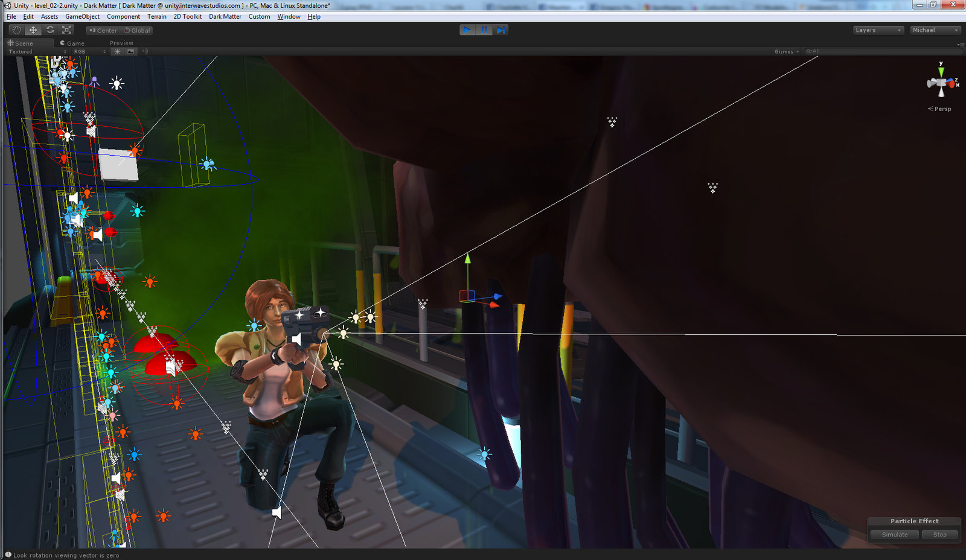This screenshot has width=966, height=560.
Task: Open the Terrain menu
Action: point(157,16)
